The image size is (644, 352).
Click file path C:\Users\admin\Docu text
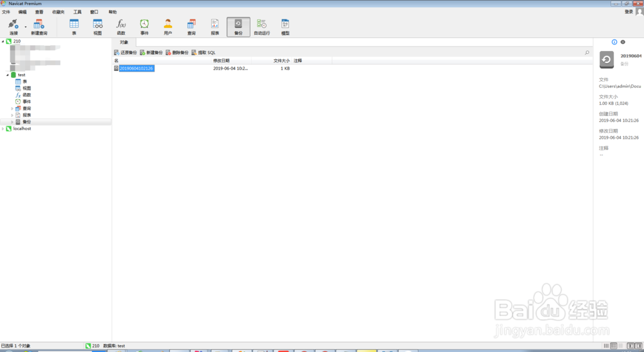tap(620, 86)
